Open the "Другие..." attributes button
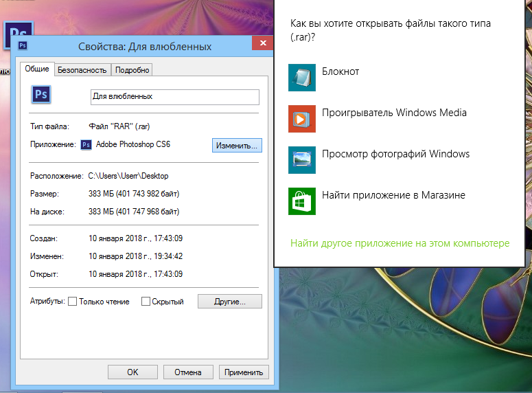This screenshot has width=532, height=393. 230,302
